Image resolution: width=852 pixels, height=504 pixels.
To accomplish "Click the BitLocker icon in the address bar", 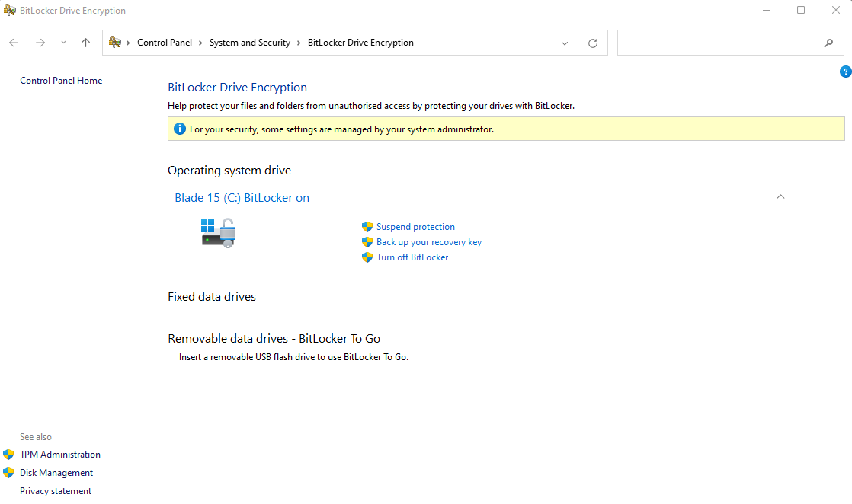I will [114, 43].
